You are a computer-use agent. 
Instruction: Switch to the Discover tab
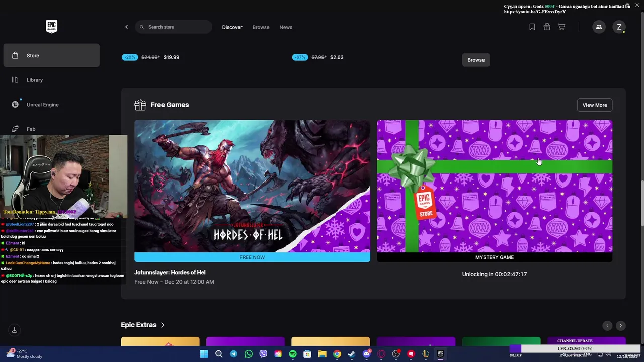[232, 27]
